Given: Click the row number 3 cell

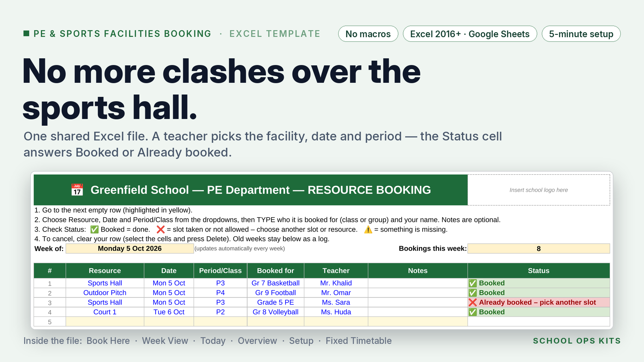Looking at the screenshot, I should pos(50,303).
